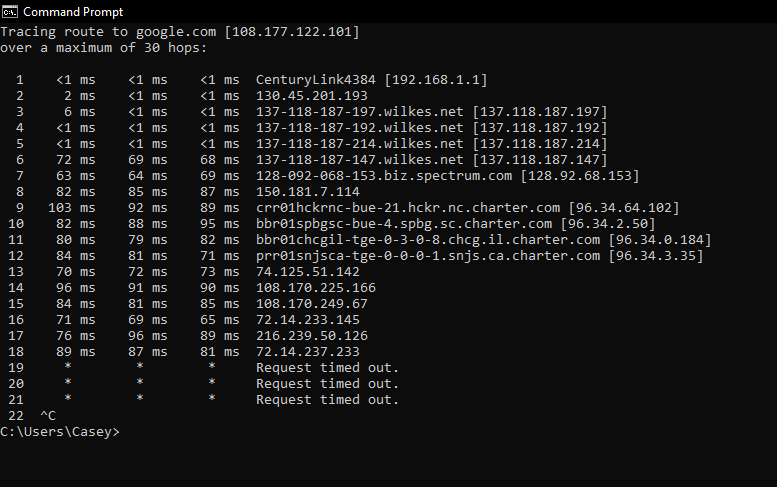Select the 137-118-187-192.wilkes.net entry
Image resolution: width=777 pixels, height=487 pixels.
click(x=359, y=128)
